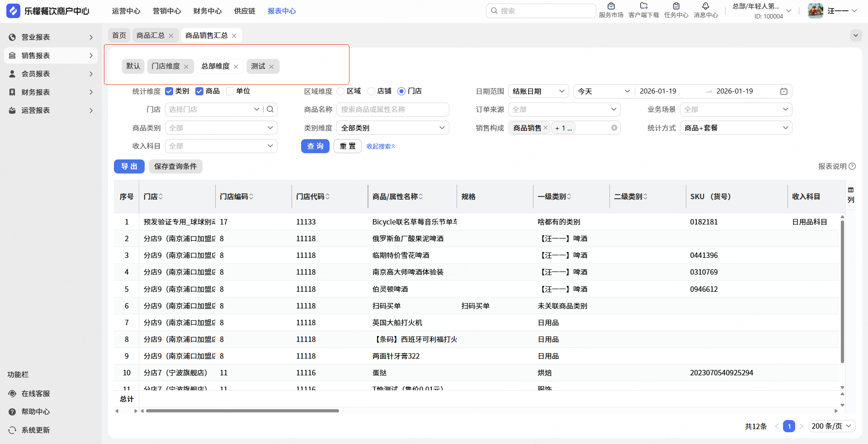
Task: Open the 200 条/页 page size dropdown
Action: click(x=831, y=426)
